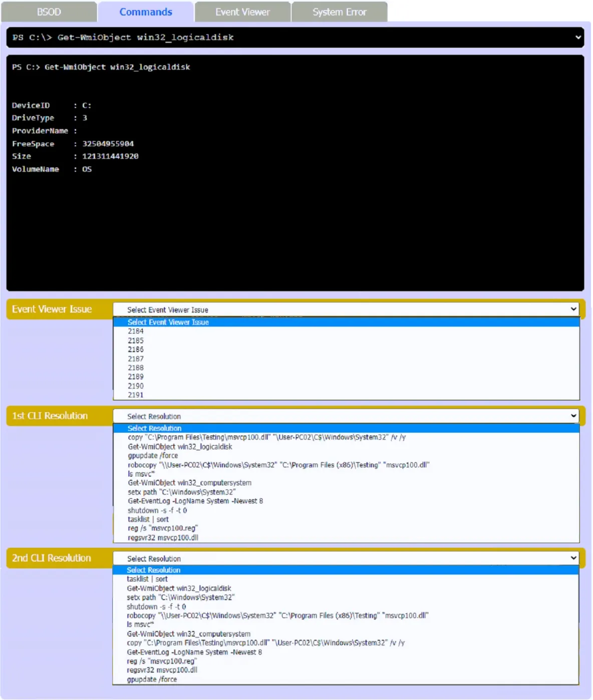Open the 2nd CLI Resolution dropdown
Viewport: 593px width, 700px height.
[x=346, y=558]
